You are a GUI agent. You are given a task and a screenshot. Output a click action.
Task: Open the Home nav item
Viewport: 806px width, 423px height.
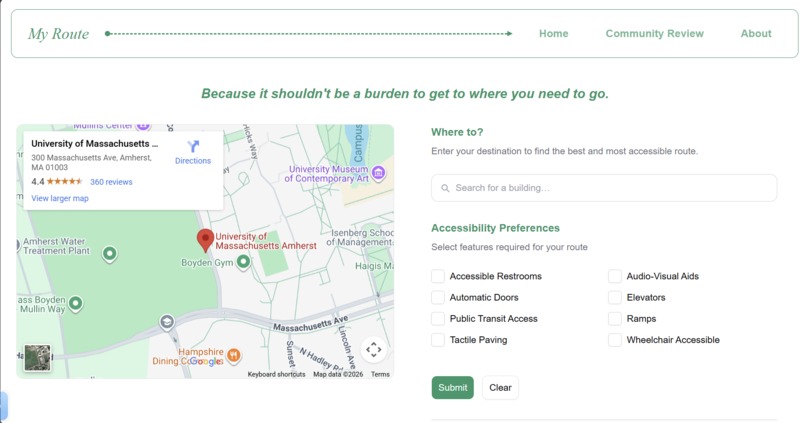tap(554, 33)
